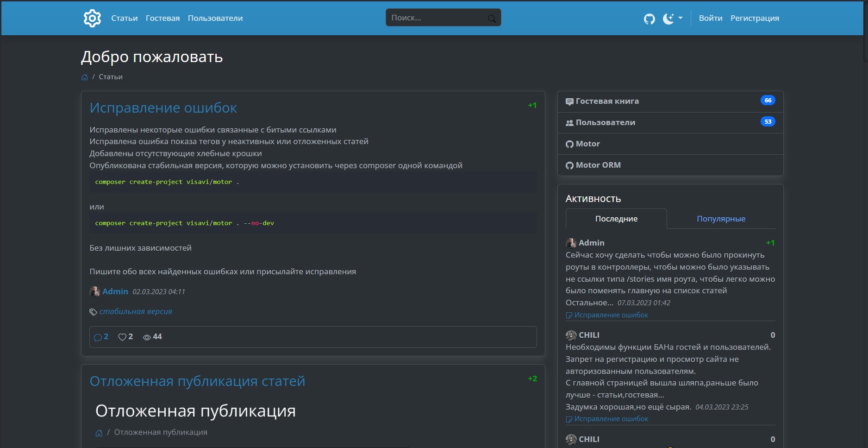Click the search magnifier icon
The height and width of the screenshot is (448, 868).
click(492, 19)
